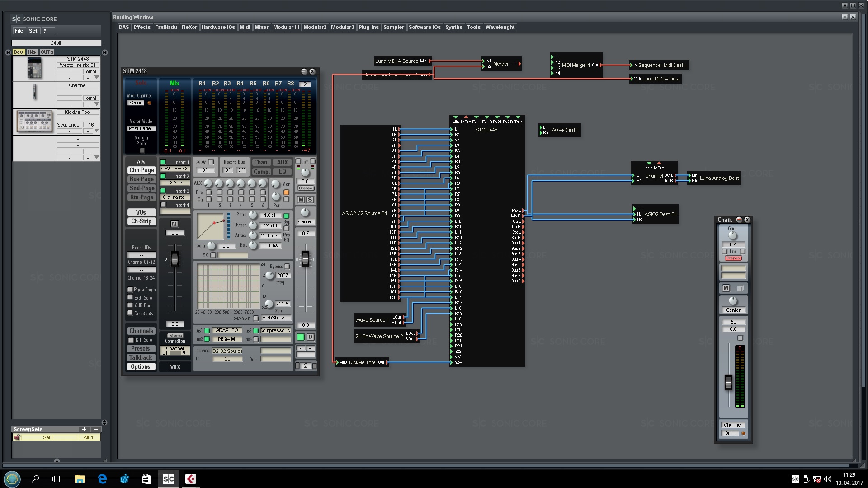Open the Hardware IOs menu
The width and height of the screenshot is (868, 488).
[x=218, y=27]
